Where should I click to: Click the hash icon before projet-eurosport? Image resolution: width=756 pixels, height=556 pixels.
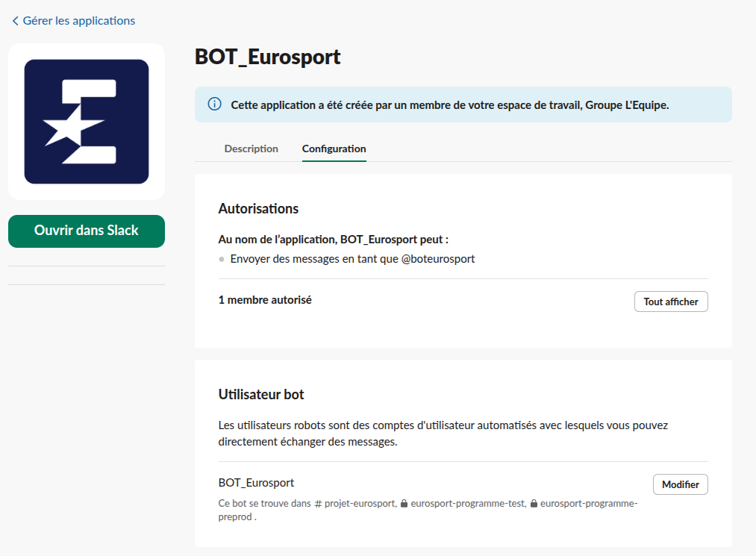tap(318, 504)
